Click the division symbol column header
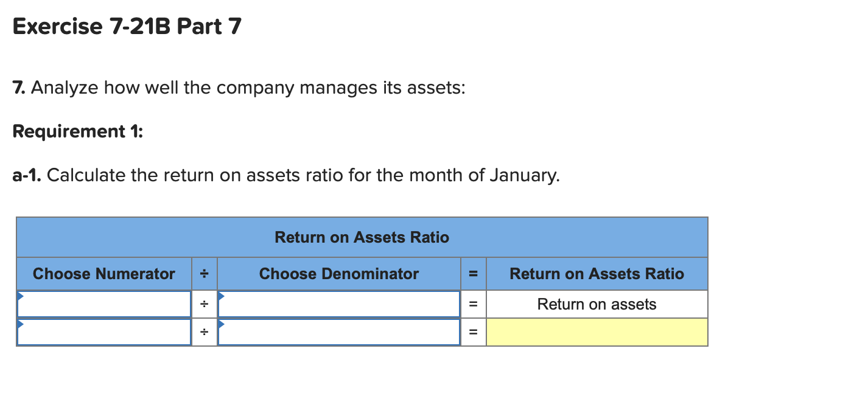The width and height of the screenshot is (868, 416). [204, 274]
